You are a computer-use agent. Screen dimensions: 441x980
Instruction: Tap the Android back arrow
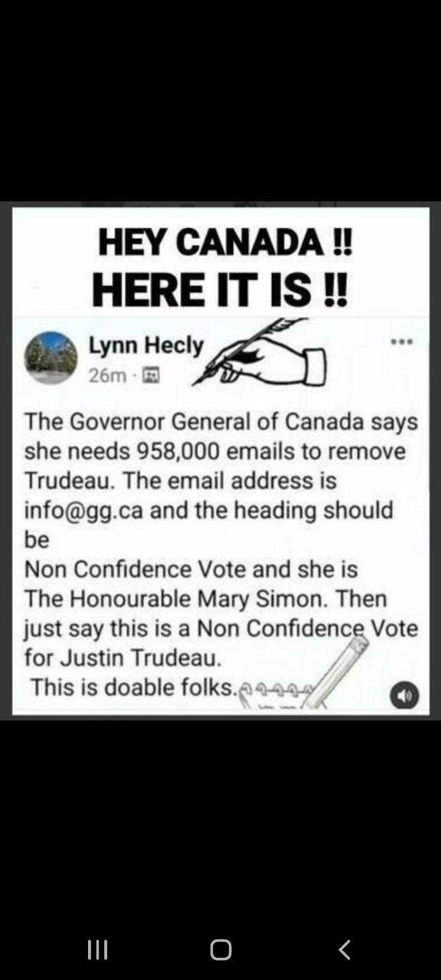pyautogui.click(x=345, y=950)
